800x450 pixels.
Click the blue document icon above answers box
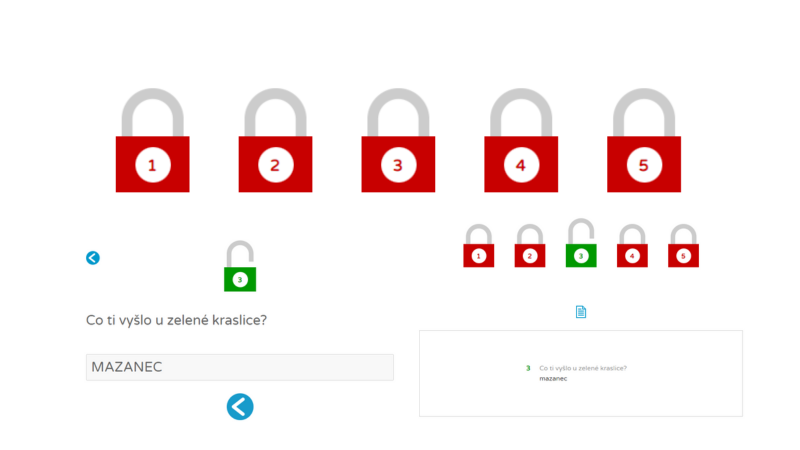581,312
